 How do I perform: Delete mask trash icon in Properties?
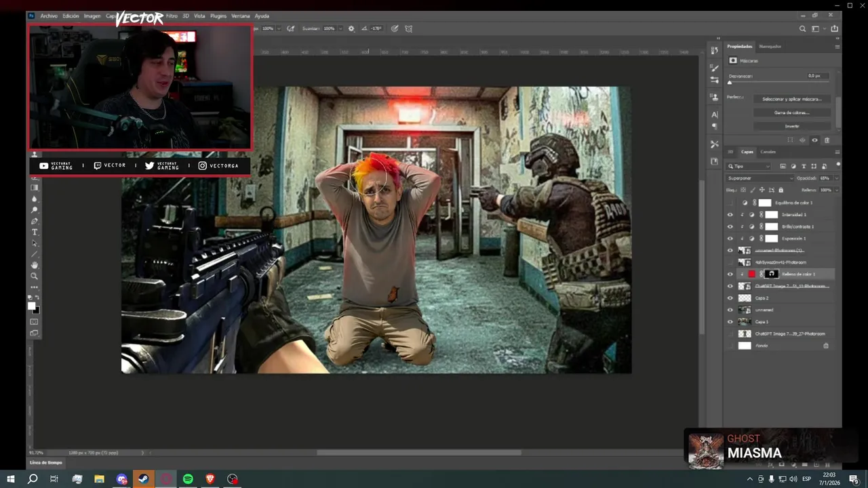pyautogui.click(x=827, y=140)
